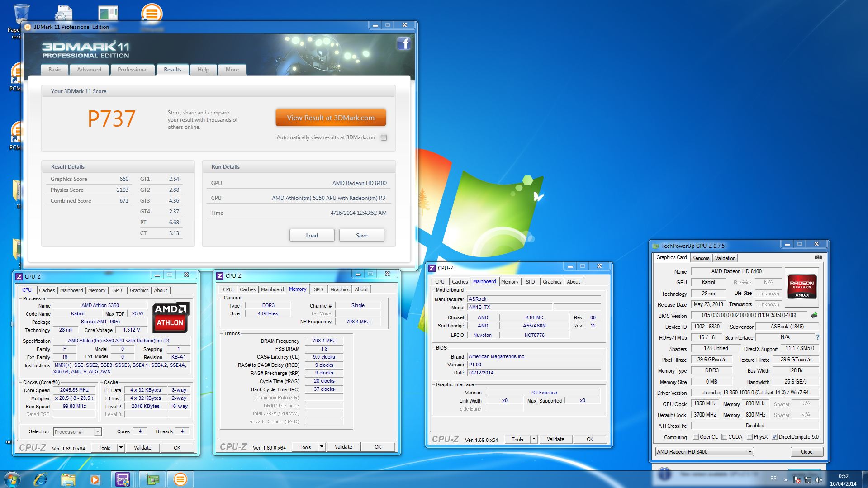Click the GPU Name field AMD Radeon HD 8400
Screen dimensions: 868x488
tap(736, 271)
